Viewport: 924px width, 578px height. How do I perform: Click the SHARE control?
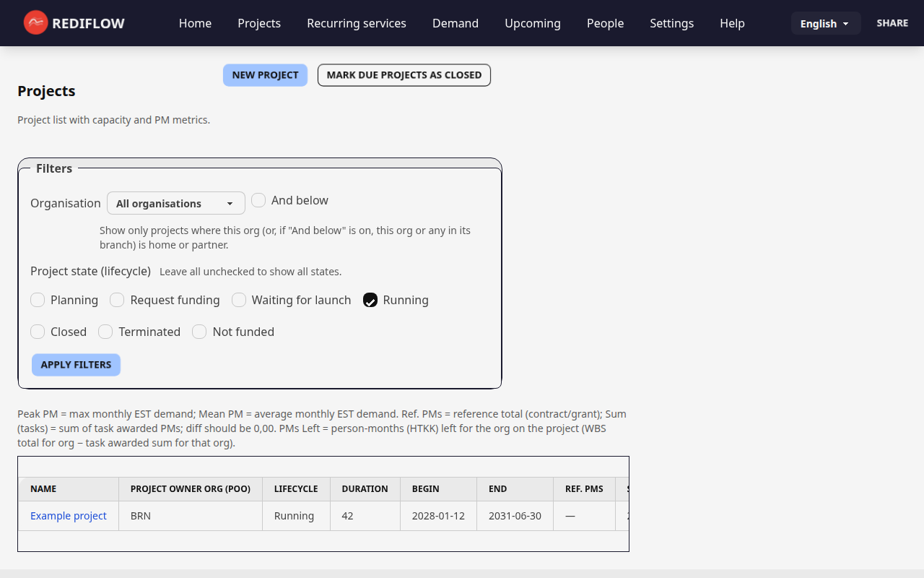(x=892, y=22)
